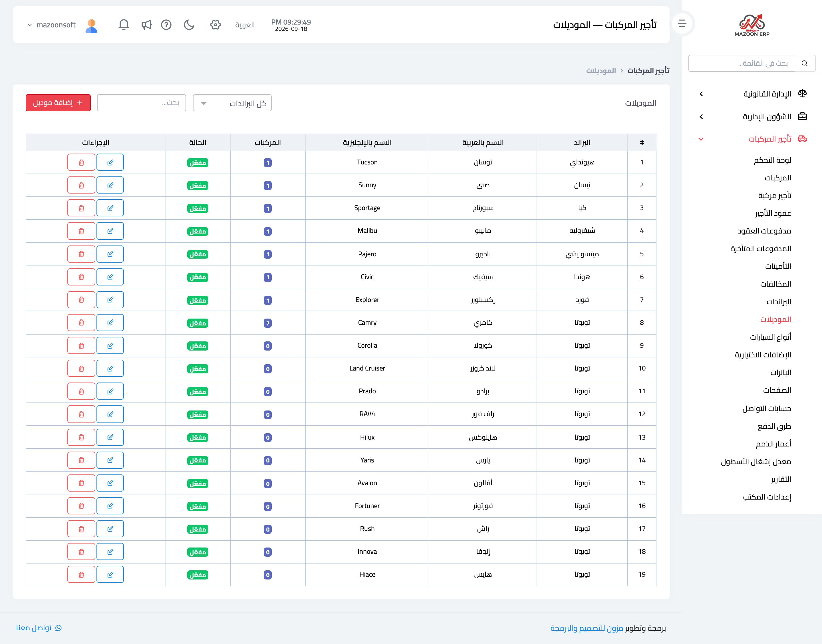Image resolution: width=822 pixels, height=644 pixels.
Task: Delete the Corolla model row
Action: (81, 346)
